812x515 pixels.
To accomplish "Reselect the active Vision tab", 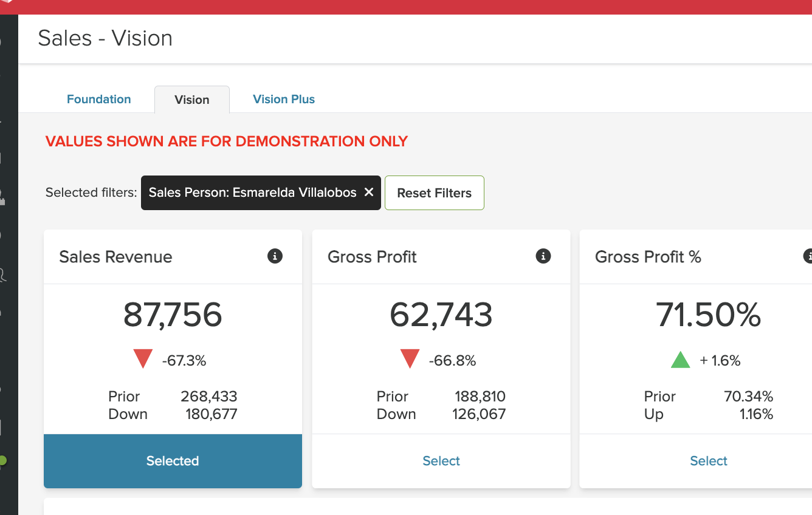I will (191, 99).
